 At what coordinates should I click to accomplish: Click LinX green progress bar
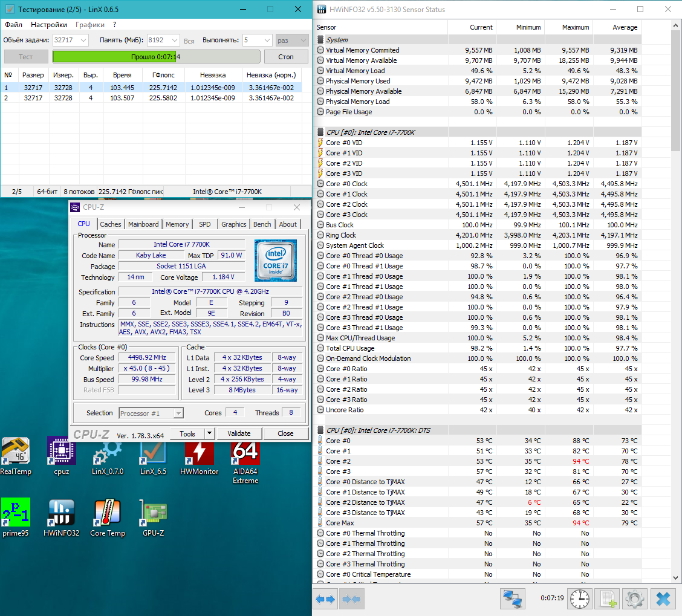(x=156, y=57)
